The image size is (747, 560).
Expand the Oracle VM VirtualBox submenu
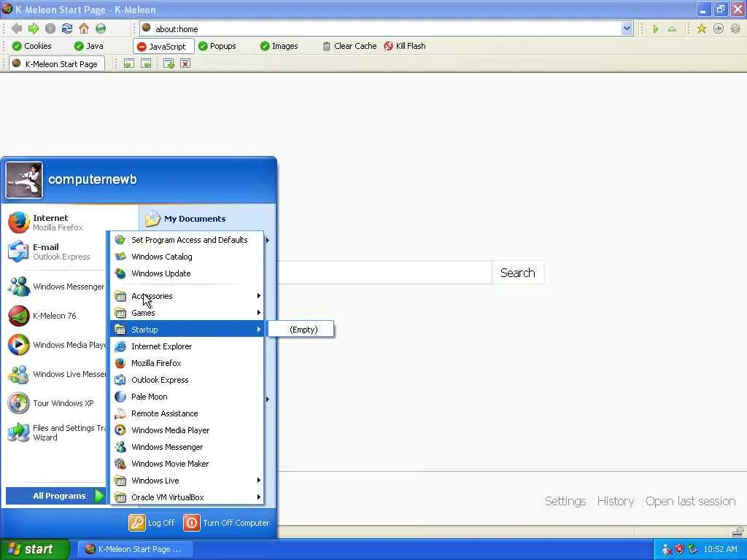pyautogui.click(x=187, y=497)
